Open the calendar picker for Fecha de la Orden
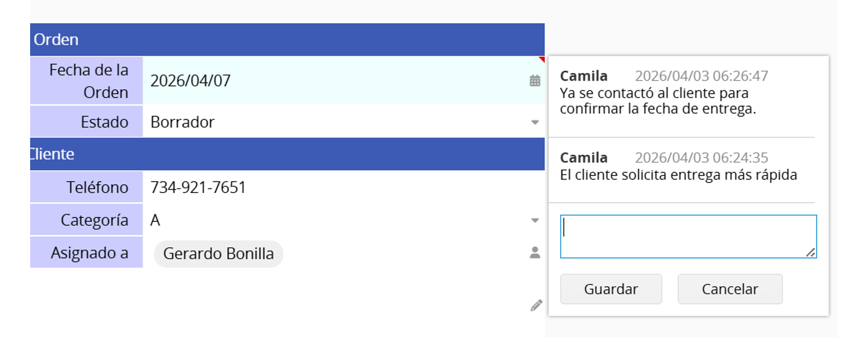Viewport: 868px width, 342px height. coord(535,81)
